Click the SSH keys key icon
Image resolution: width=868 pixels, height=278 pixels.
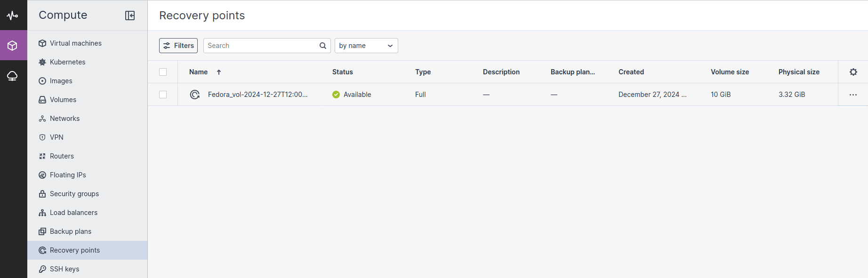point(42,269)
